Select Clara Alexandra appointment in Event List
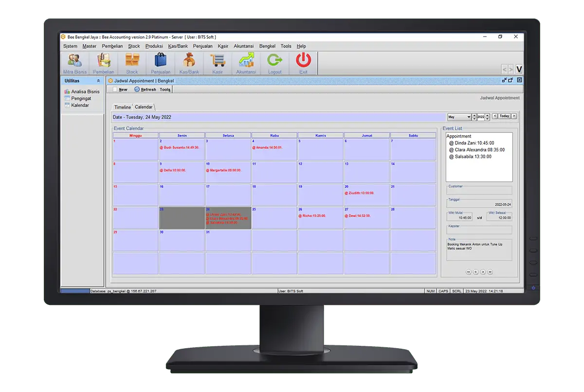The image size is (584, 392). (x=477, y=150)
